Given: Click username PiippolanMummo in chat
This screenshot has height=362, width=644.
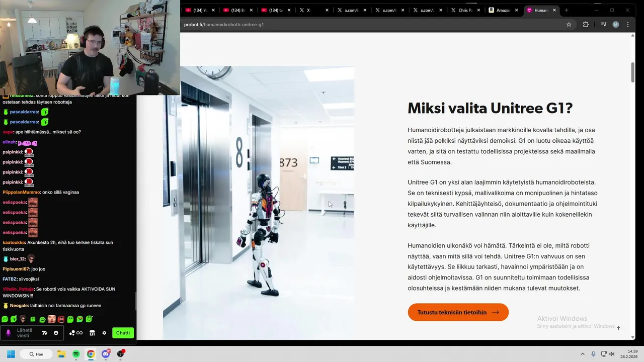Looking at the screenshot, I should tap(22, 192).
